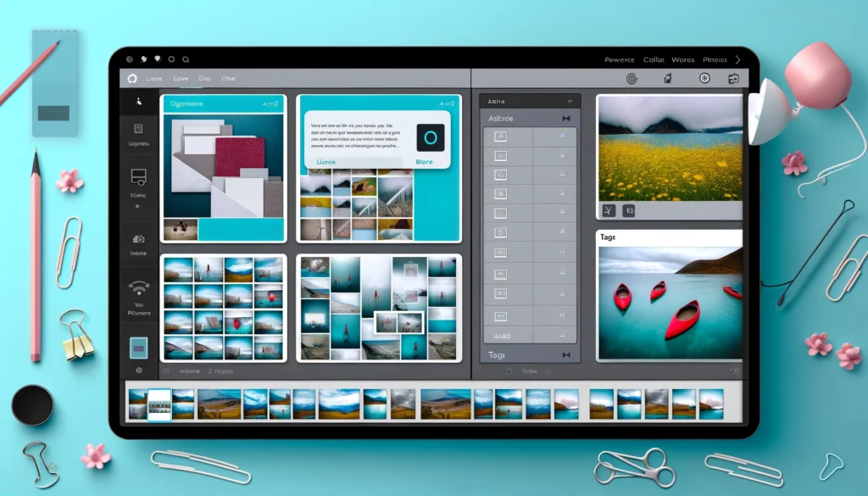This screenshot has width=868, height=496.
Task: Pick the teal square swatch in the sidebar
Action: [x=138, y=348]
